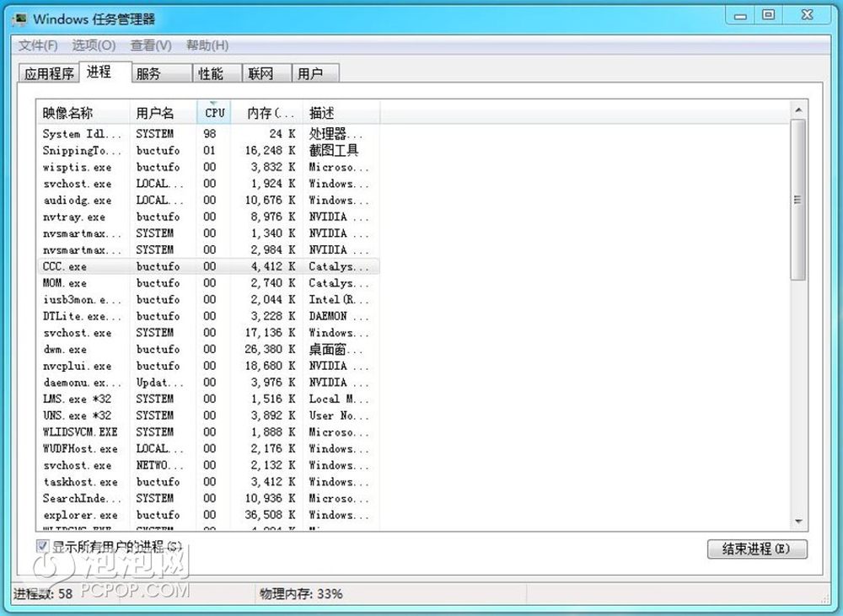Sort by 内存 column header

(x=266, y=113)
